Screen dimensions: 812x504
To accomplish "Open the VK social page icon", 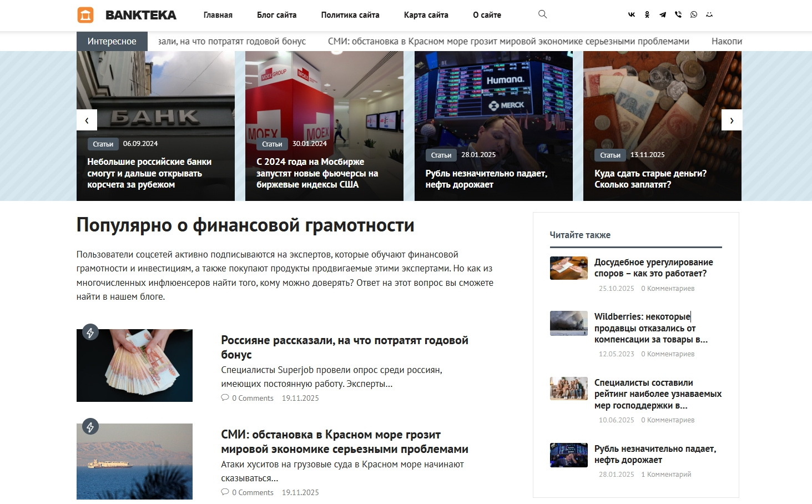I will point(632,15).
